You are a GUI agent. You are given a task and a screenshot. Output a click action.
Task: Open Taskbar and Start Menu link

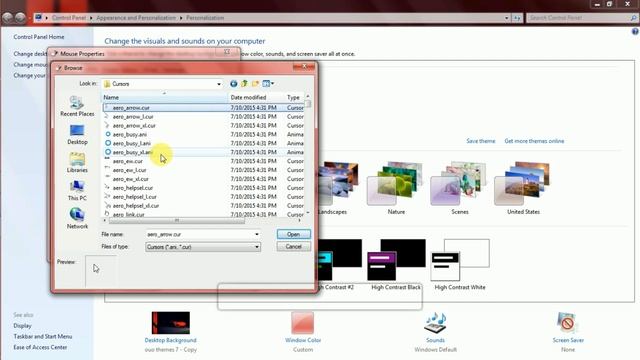click(x=43, y=336)
